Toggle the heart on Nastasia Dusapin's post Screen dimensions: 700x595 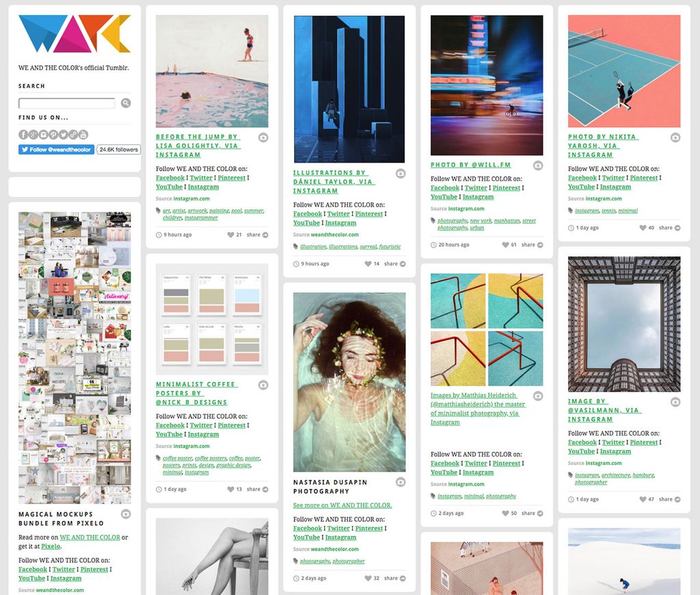pyautogui.click(x=367, y=578)
